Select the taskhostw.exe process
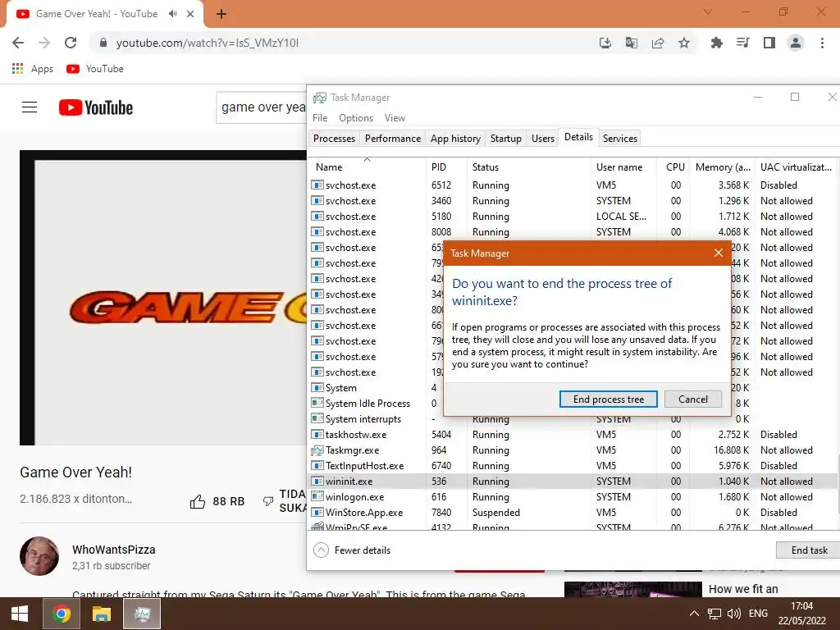 tap(572, 435)
